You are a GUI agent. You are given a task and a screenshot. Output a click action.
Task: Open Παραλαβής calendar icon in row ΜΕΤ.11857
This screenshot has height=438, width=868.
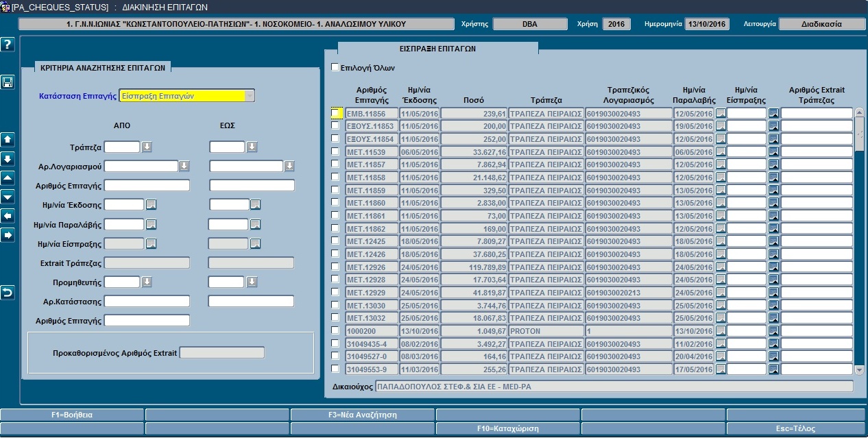[x=721, y=165]
